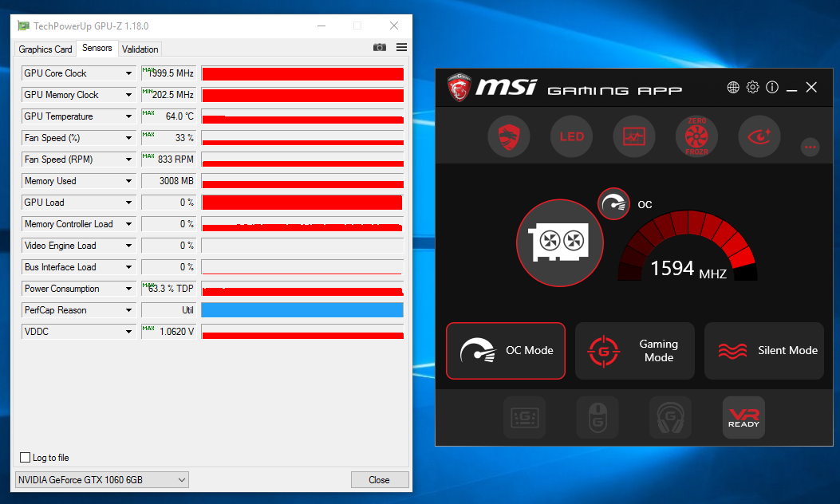This screenshot has width=840, height=504.
Task: Expand the Memory Used sensor dropdown
Action: [x=128, y=181]
